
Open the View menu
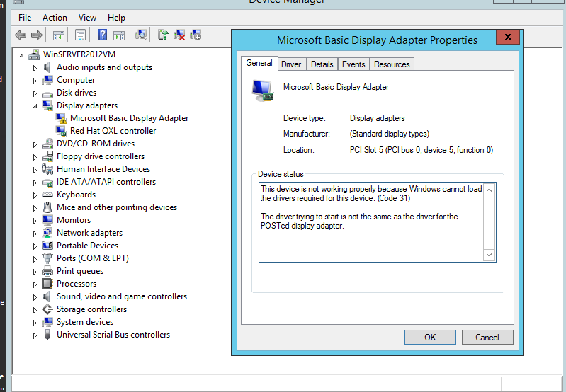click(x=87, y=17)
